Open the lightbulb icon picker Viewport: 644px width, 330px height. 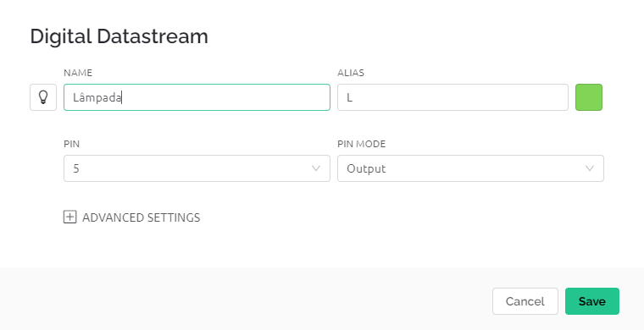tap(43, 97)
